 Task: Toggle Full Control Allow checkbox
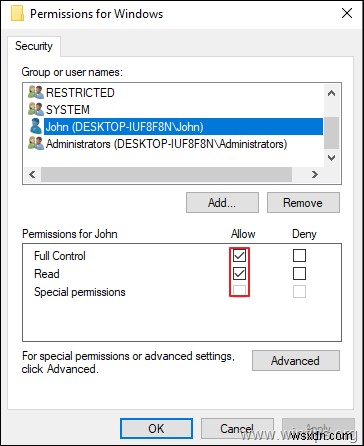[x=239, y=256]
